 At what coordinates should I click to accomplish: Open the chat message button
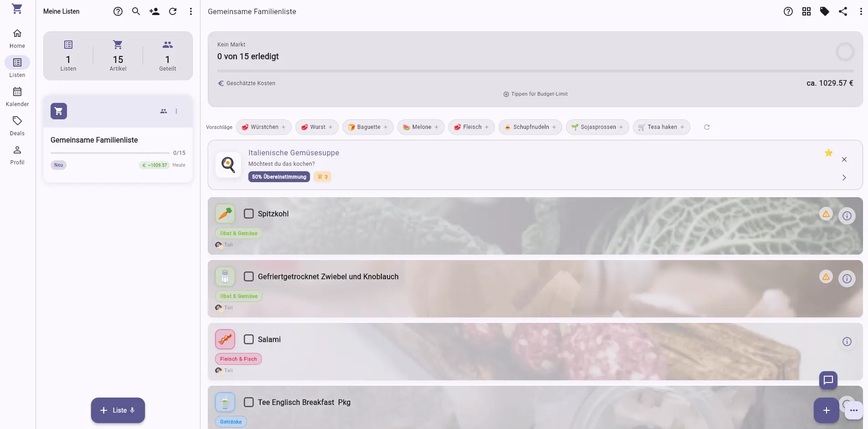point(828,380)
